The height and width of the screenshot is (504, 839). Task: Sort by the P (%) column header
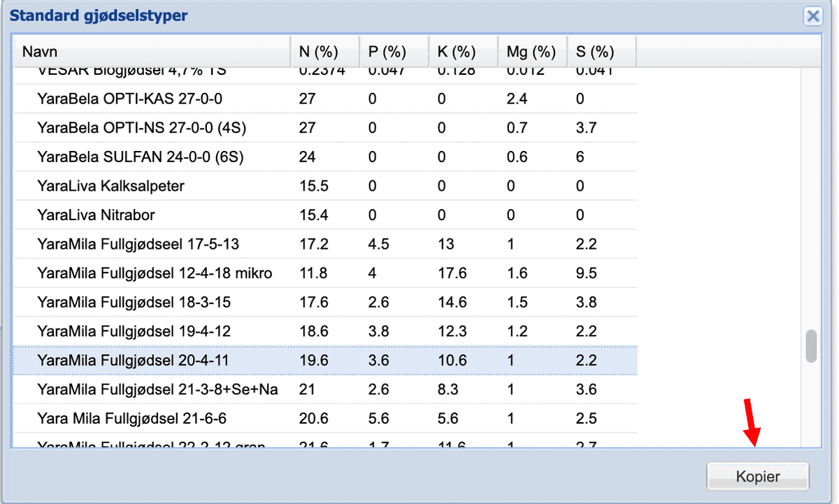tap(394, 52)
